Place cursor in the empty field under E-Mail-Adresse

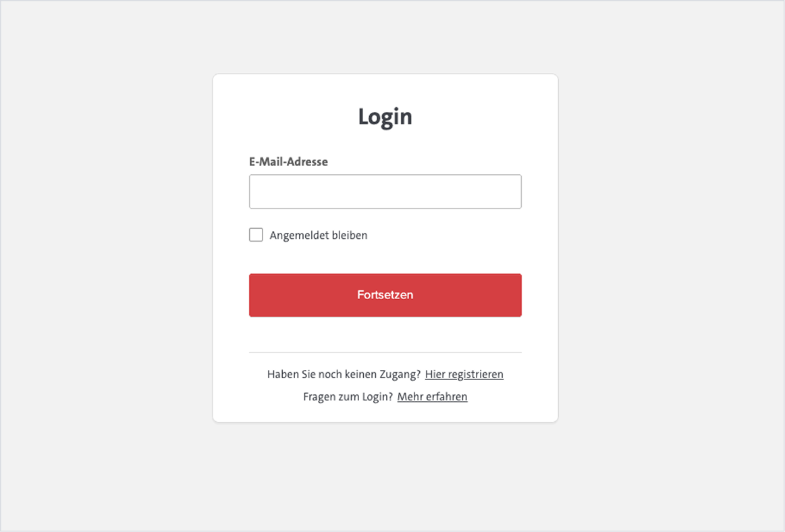pyautogui.click(x=385, y=192)
